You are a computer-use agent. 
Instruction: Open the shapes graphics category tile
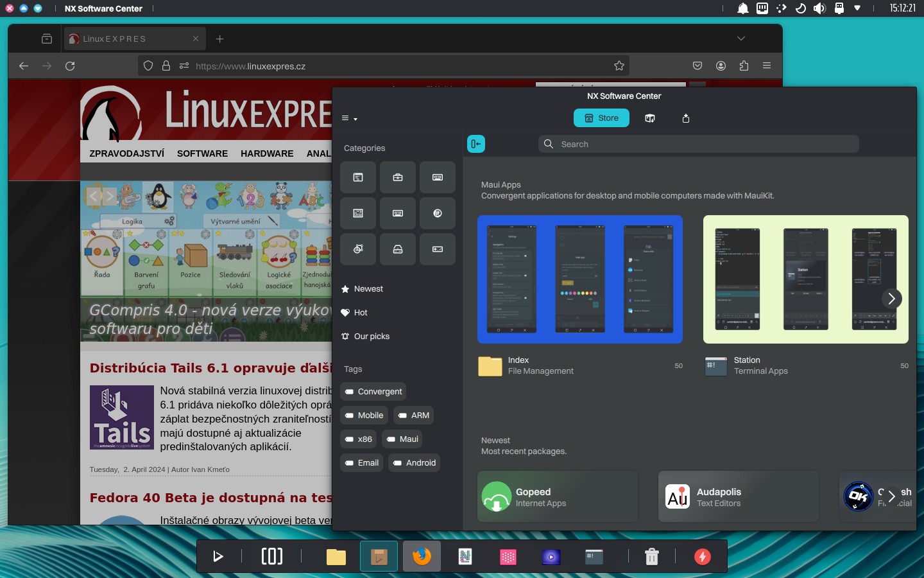pos(358,249)
